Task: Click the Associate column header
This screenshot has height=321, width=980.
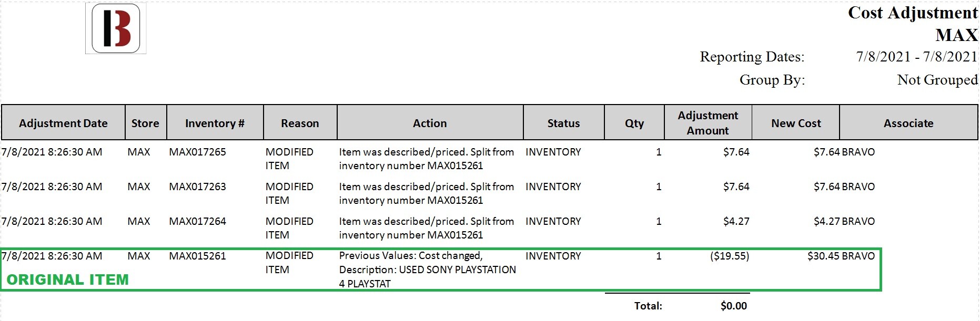Action: (908, 123)
